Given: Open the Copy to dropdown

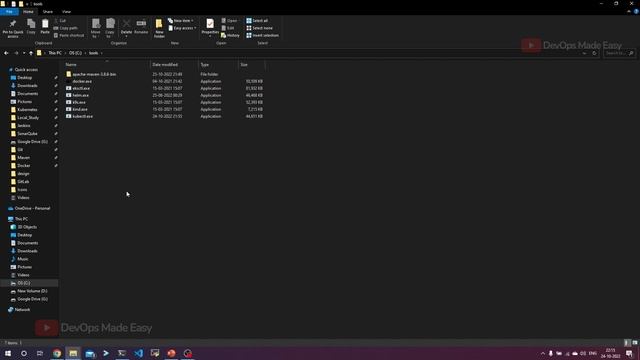Looking at the screenshot, I should pyautogui.click(x=110, y=28).
